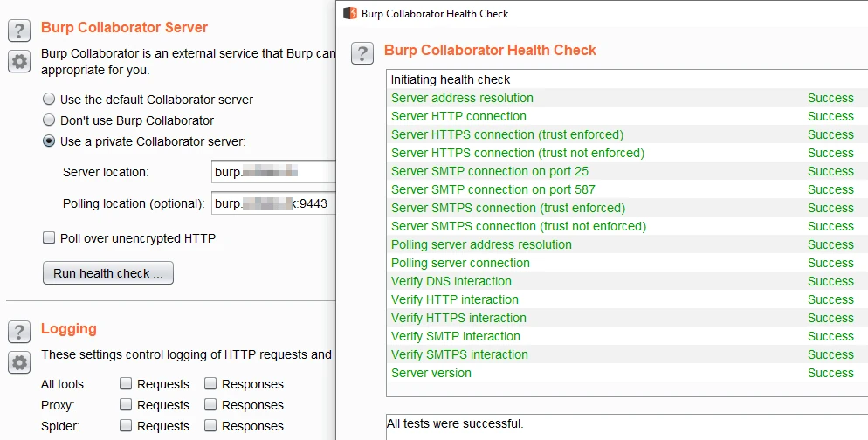Enable Proxy Responses logging
The width and height of the screenshot is (868, 440).
210,404
